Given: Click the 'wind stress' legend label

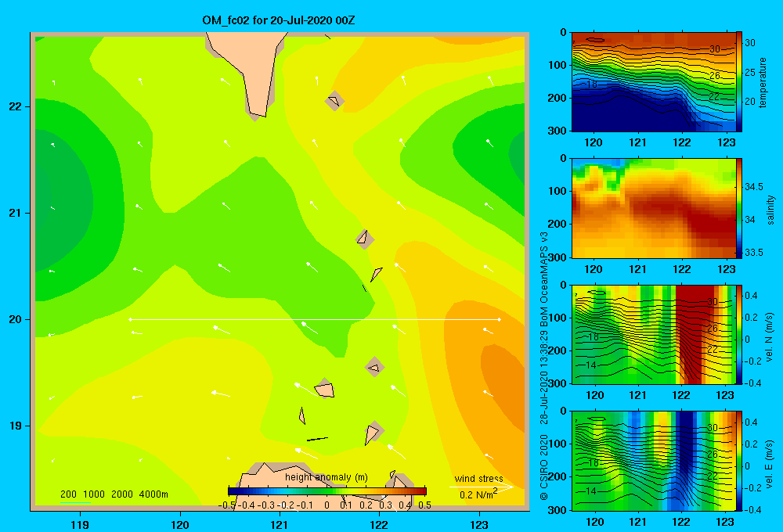Looking at the screenshot, I should click(x=478, y=478).
